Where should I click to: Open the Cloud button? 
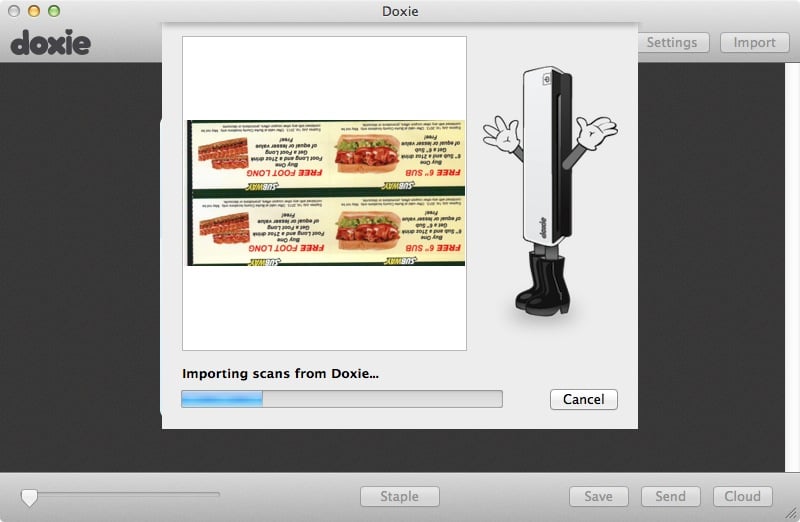pyautogui.click(x=742, y=496)
